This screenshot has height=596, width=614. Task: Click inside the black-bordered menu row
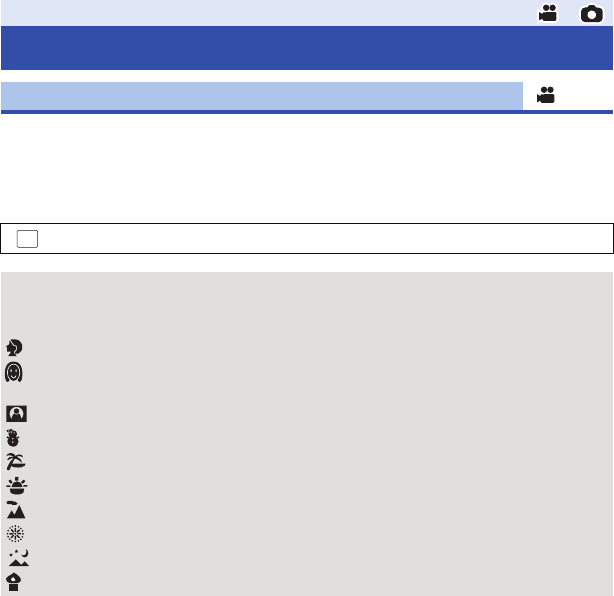click(307, 238)
